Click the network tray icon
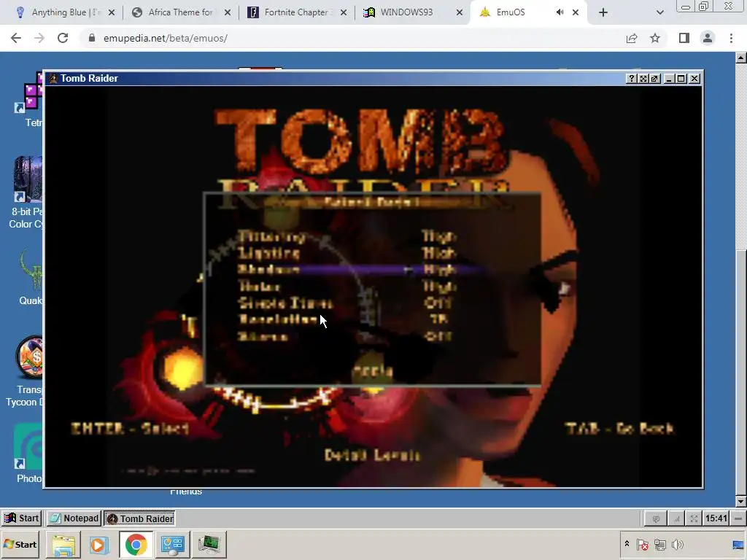Screen dimensions: 747x560 tap(659, 544)
